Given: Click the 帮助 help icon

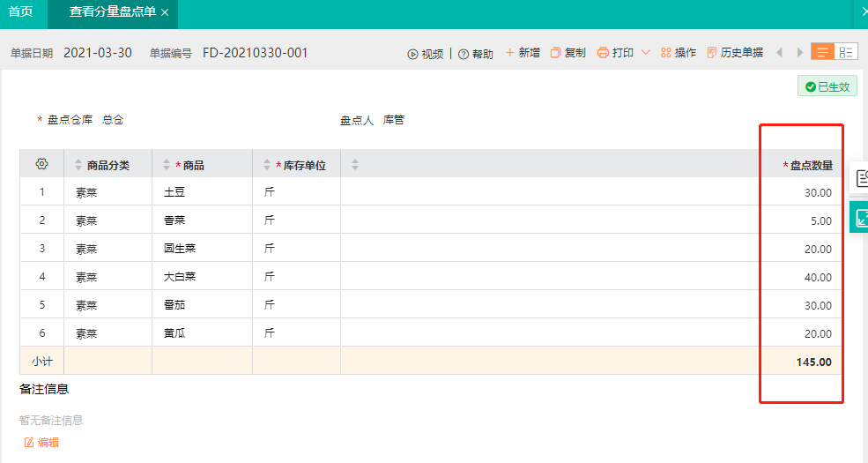Looking at the screenshot, I should (464, 54).
